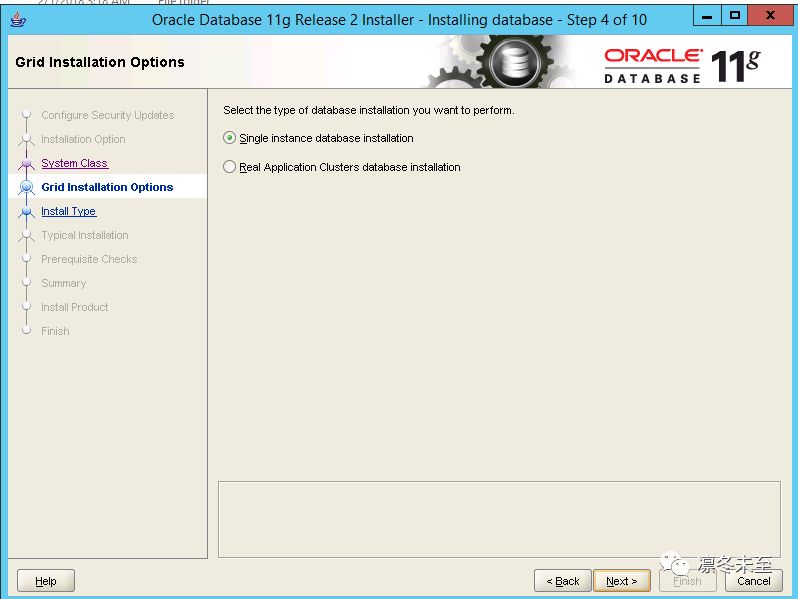The width and height of the screenshot is (798, 599).
Task: Cancel the installation
Action: (x=753, y=581)
